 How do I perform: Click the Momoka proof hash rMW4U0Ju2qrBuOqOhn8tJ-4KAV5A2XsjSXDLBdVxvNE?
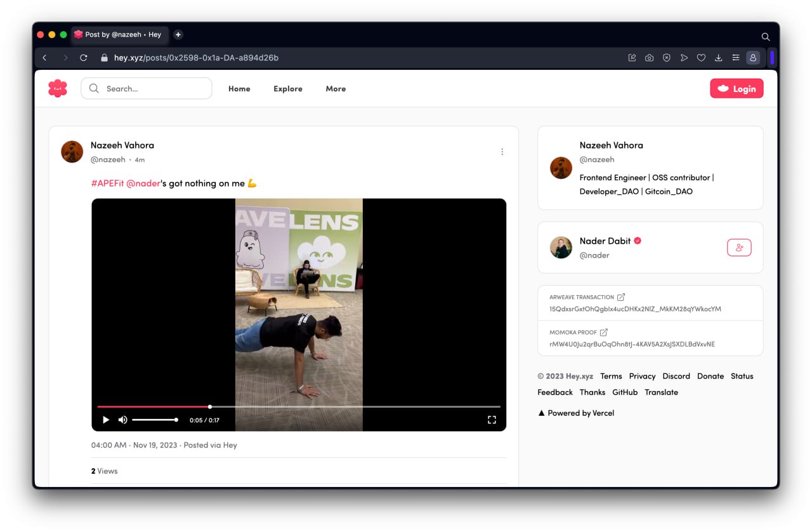632,344
